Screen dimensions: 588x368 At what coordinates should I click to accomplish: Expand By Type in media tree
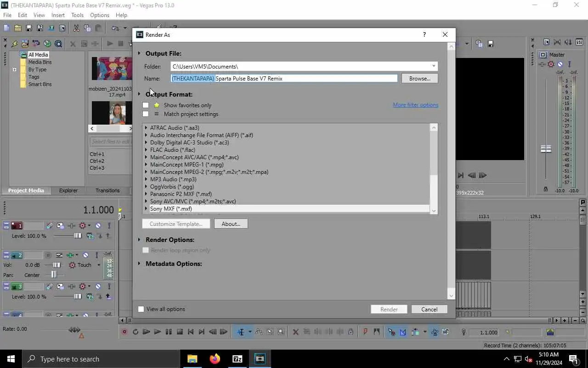(x=14, y=70)
